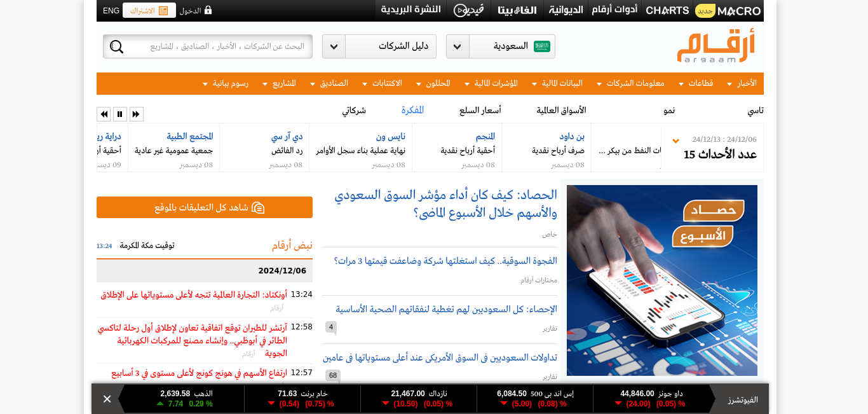Click the lock icon beside الدخول
The width and height of the screenshot is (868, 414).
(208, 10)
